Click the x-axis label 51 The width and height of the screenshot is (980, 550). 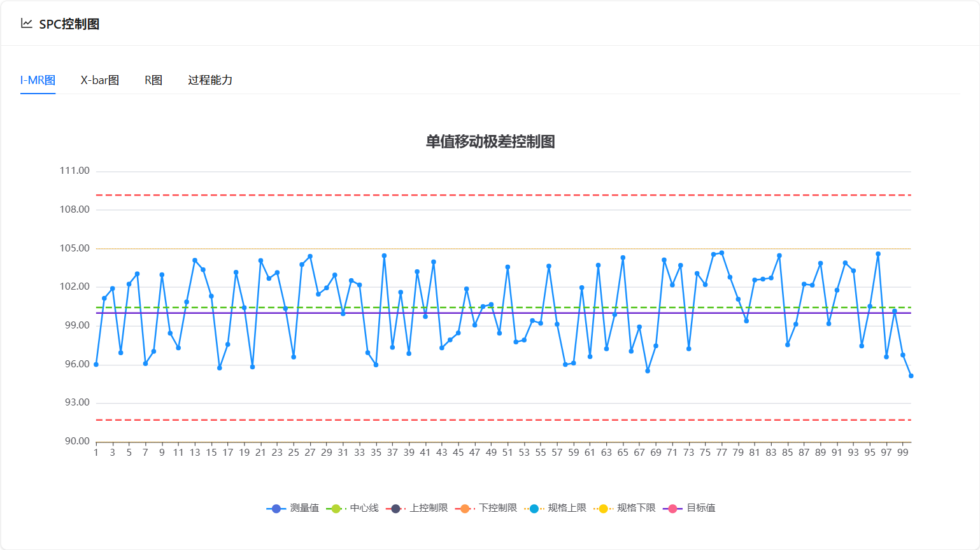tap(508, 453)
